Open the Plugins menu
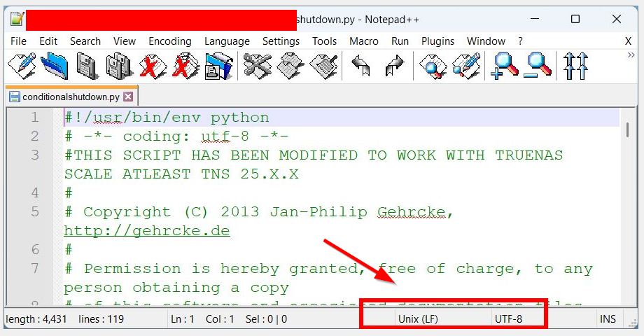The height and width of the screenshot is (336, 644). [x=437, y=41]
